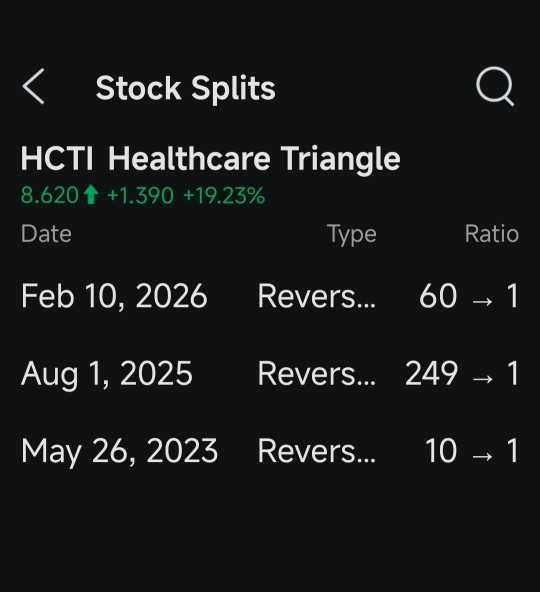This screenshot has width=540, height=592.
Task: Open Healthcare Triangle company name
Action: click(x=254, y=159)
